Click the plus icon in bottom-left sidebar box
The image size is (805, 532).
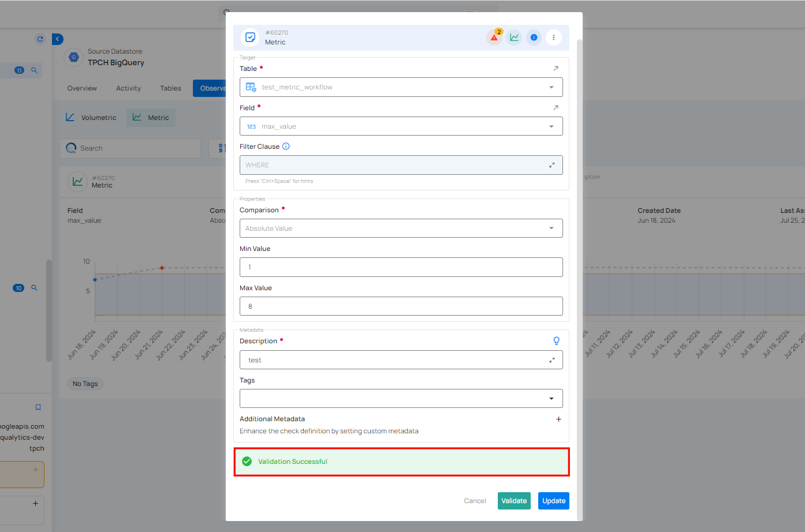coord(35,503)
